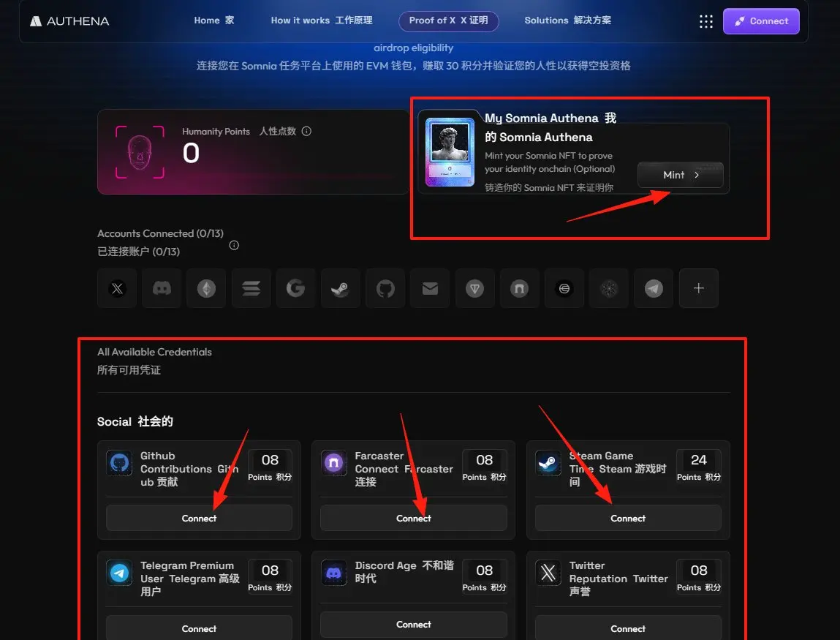Connect Solana wallet tile
The height and width of the screenshot is (640, 840).
[251, 288]
